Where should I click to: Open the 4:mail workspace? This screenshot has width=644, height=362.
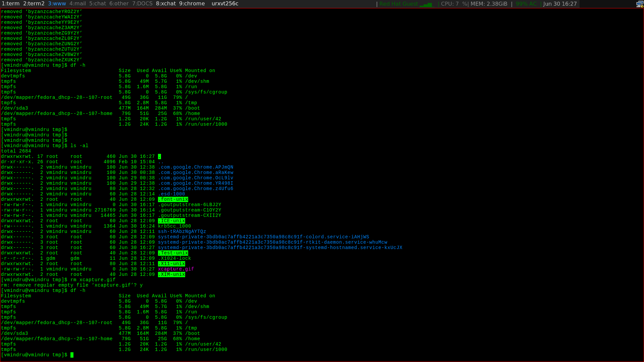(78, 4)
